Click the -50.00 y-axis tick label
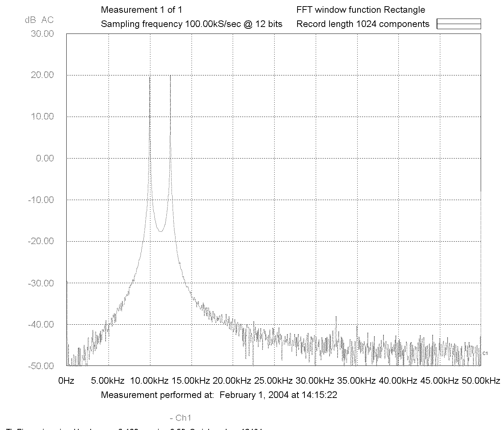Viewport: 504px width, 430px height. [x=41, y=365]
